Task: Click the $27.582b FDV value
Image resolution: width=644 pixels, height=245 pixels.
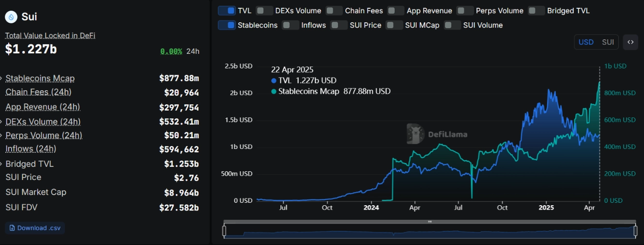Action: tap(179, 208)
